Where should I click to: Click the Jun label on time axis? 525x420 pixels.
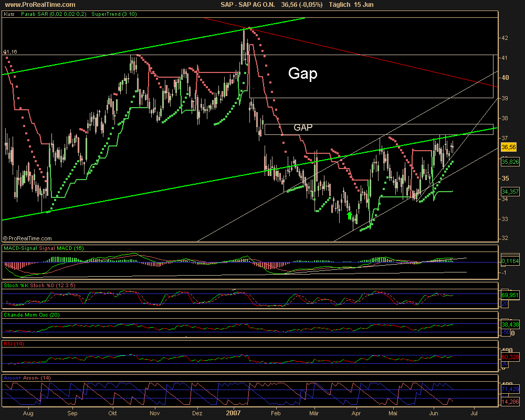(x=434, y=413)
